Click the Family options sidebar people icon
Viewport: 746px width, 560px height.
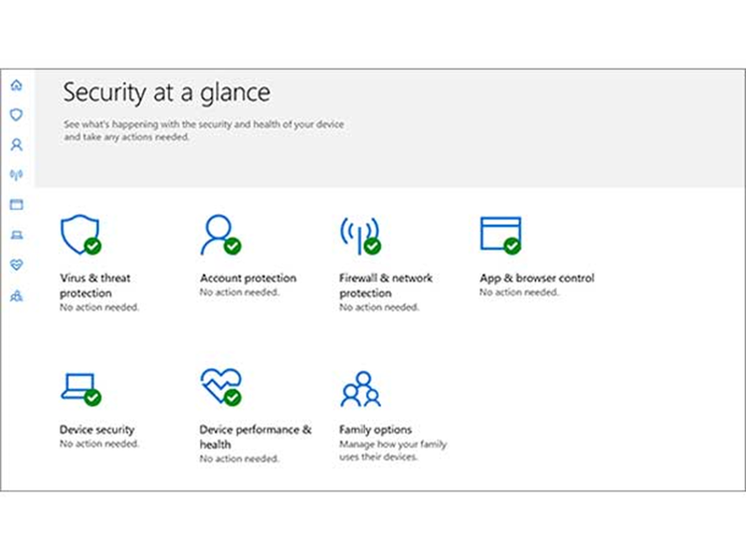click(x=16, y=295)
